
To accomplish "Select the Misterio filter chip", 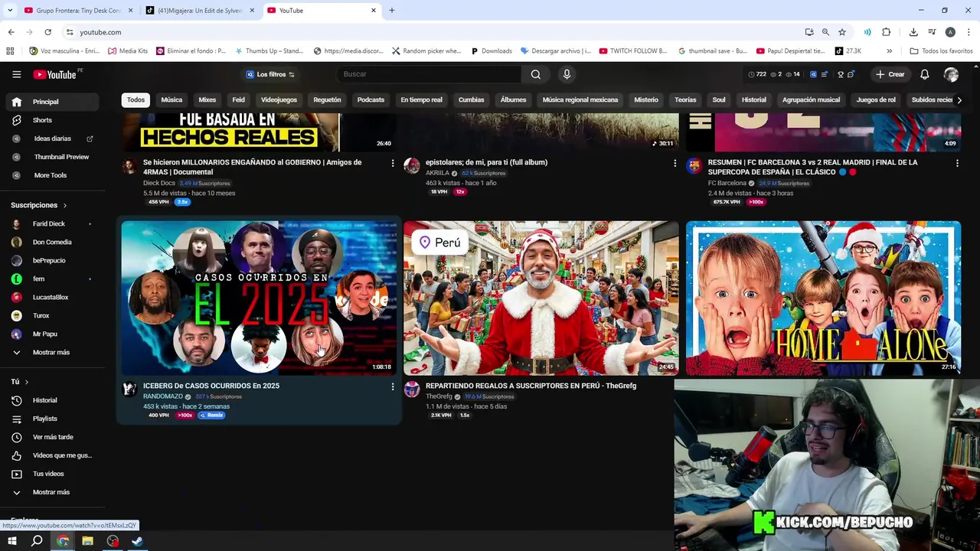I will tap(646, 100).
